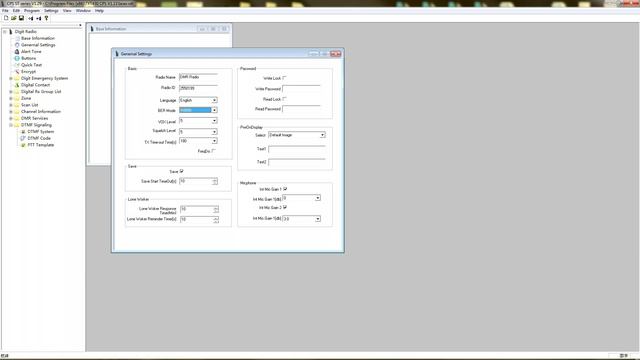Open Digital Contact tree node
Viewport: 640px width, 360px height.
(36, 85)
